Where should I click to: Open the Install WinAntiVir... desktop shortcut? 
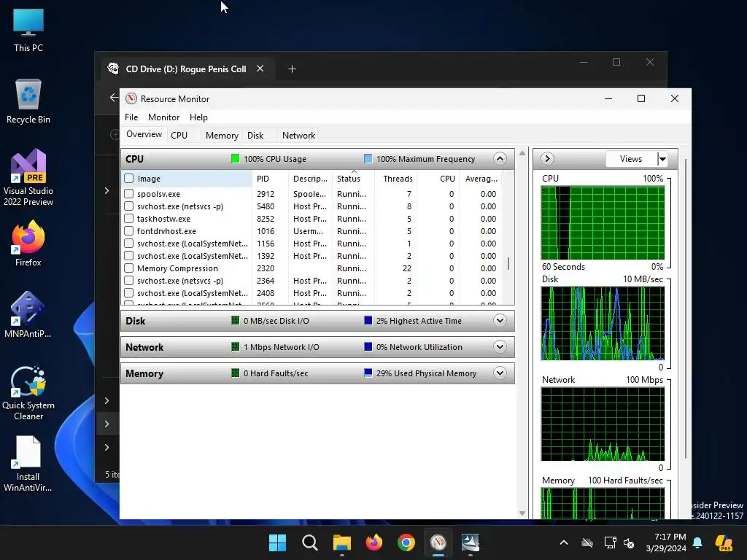point(28,464)
